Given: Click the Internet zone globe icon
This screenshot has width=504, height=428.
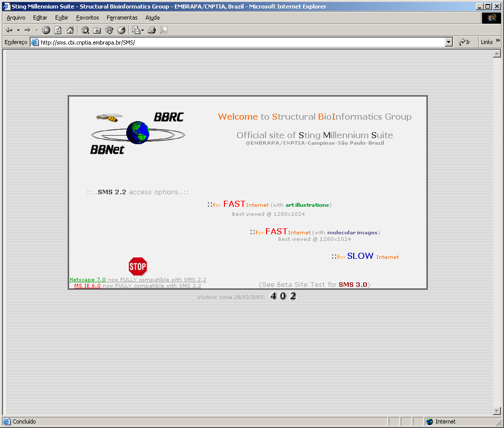Looking at the screenshot, I should point(429,421).
